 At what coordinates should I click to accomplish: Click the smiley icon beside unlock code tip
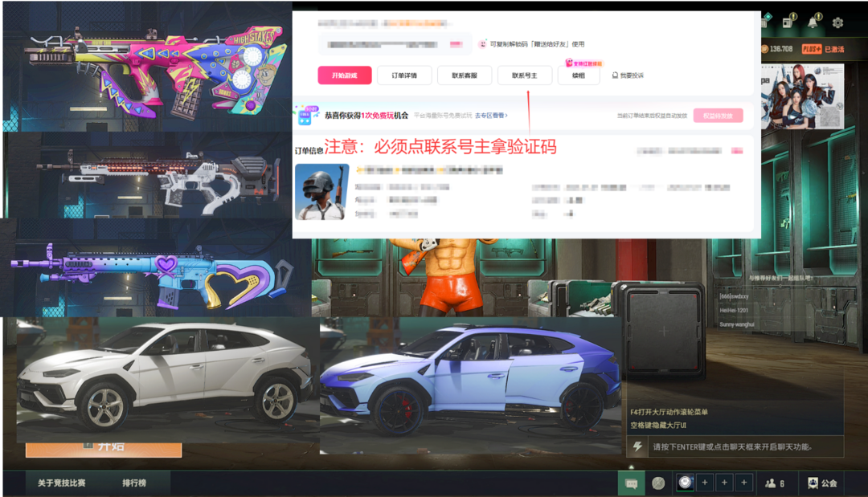(x=482, y=44)
